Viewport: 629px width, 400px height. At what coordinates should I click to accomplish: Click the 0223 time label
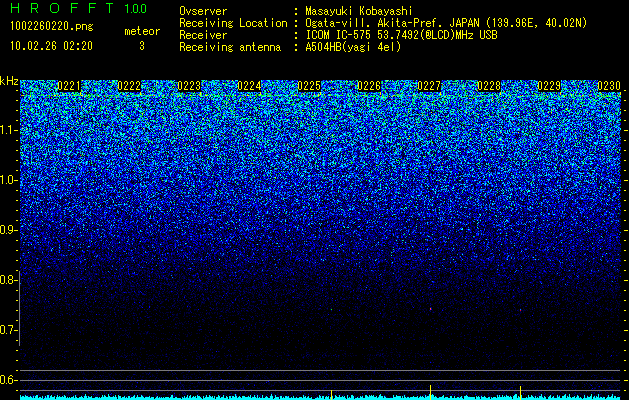189,86
